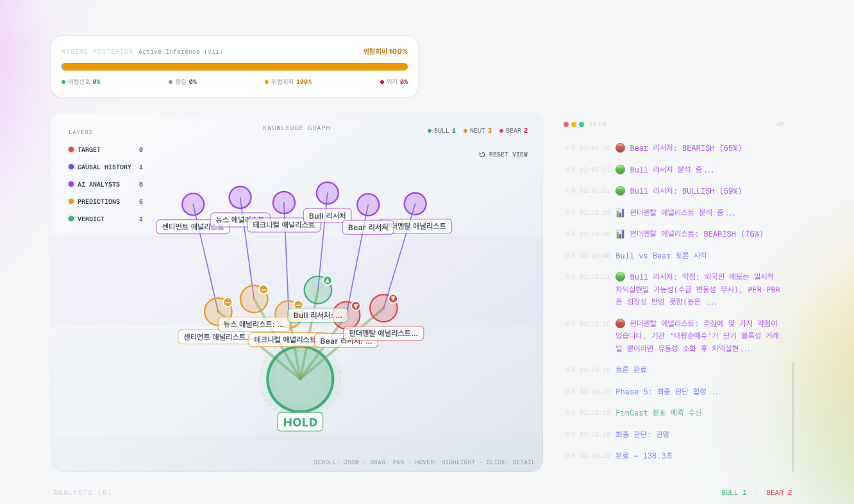Hide the AI ANALYSTS layer

pos(98,185)
